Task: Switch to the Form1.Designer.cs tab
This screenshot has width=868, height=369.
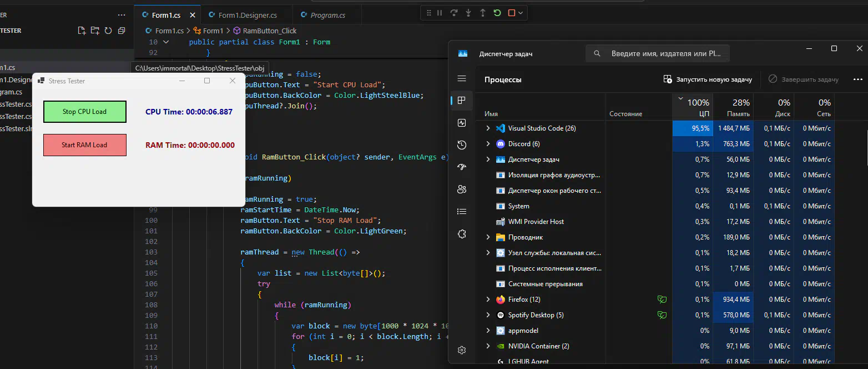Action: pyautogui.click(x=247, y=15)
